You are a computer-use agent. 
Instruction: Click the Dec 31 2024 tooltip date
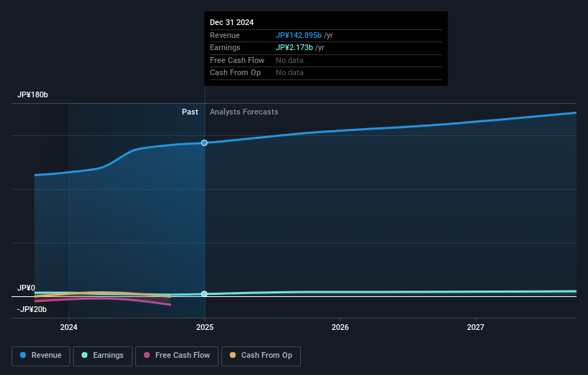(232, 22)
